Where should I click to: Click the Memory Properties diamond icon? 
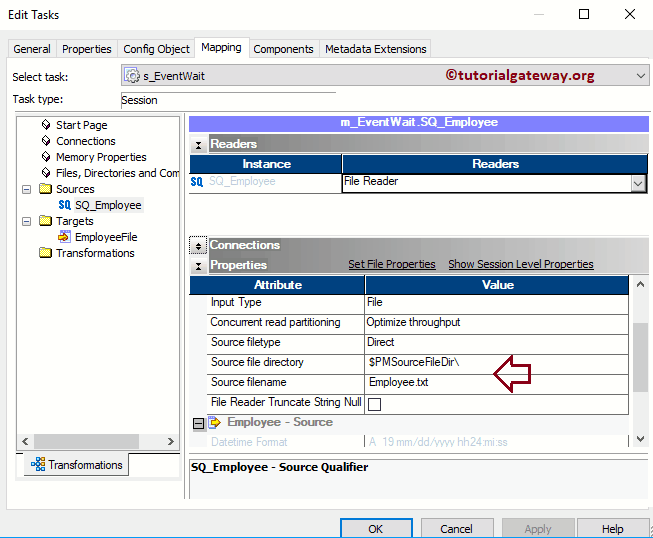pyautogui.click(x=46, y=157)
